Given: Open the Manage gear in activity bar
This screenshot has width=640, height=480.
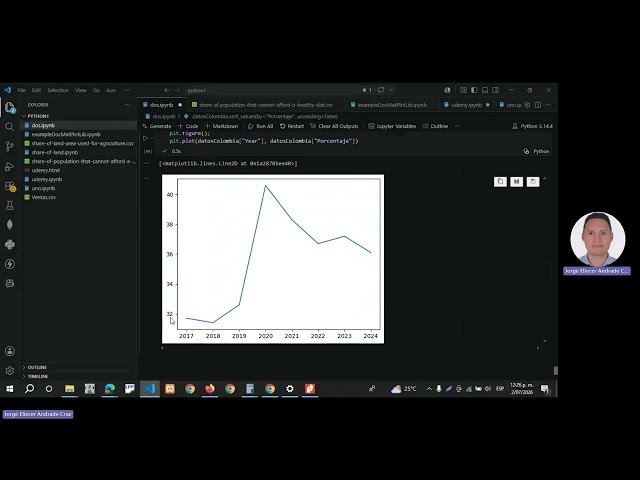Looking at the screenshot, I should pyautogui.click(x=10, y=370).
